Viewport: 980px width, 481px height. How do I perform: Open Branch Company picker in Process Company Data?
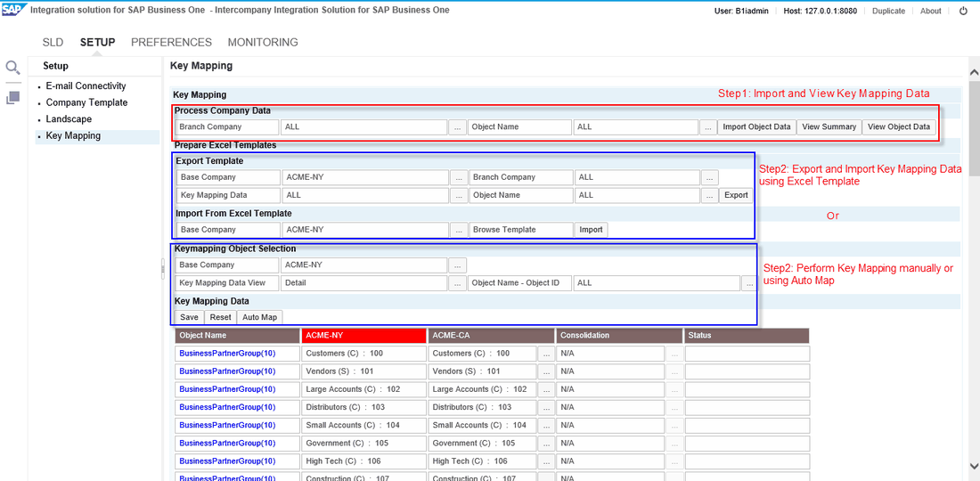pos(457,127)
